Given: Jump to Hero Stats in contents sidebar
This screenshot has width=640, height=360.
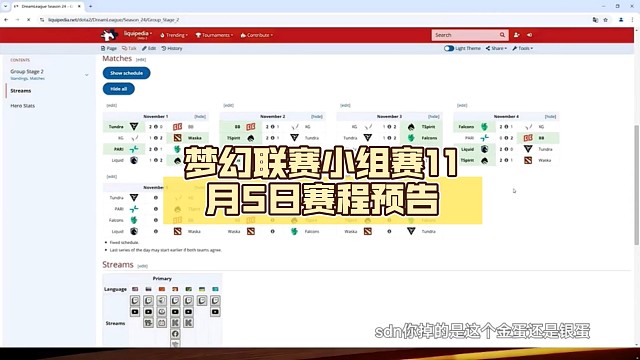Looking at the screenshot, I should (x=22, y=106).
